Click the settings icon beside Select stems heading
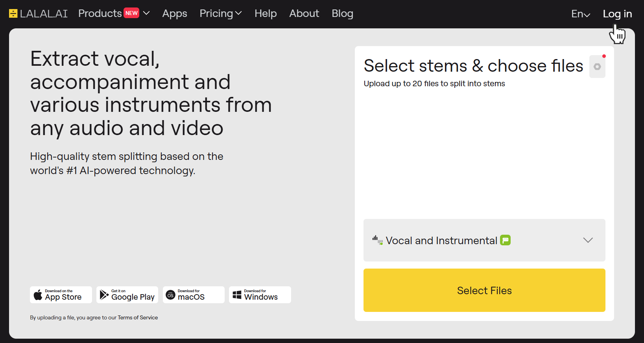 [597, 67]
